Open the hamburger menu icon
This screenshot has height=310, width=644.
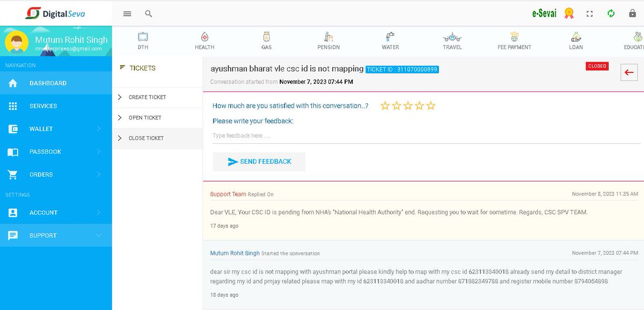tap(127, 14)
